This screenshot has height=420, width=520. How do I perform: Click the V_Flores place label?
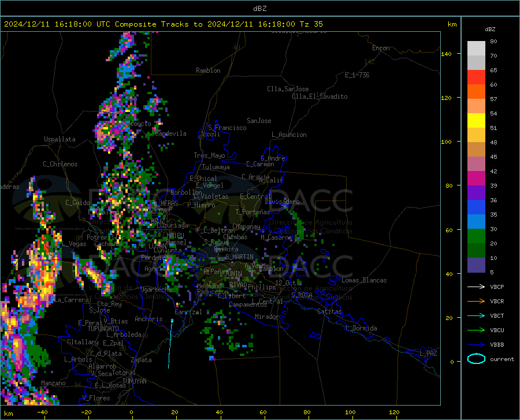click(x=96, y=398)
